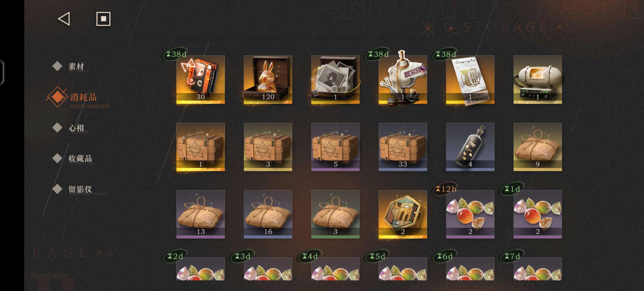Select the hexagonal puzzle badge item

tap(403, 214)
